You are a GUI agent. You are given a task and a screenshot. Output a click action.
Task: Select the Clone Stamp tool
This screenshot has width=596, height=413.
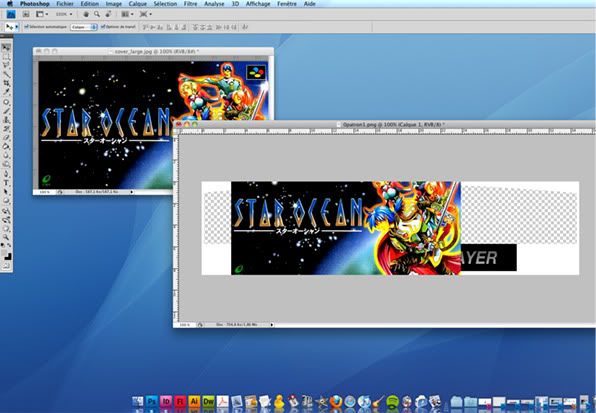click(x=6, y=120)
